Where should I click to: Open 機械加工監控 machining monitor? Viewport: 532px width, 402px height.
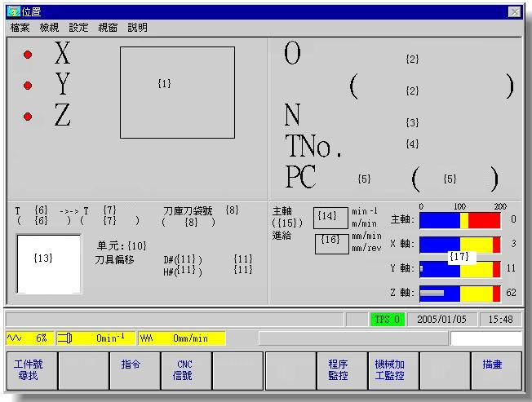click(390, 370)
